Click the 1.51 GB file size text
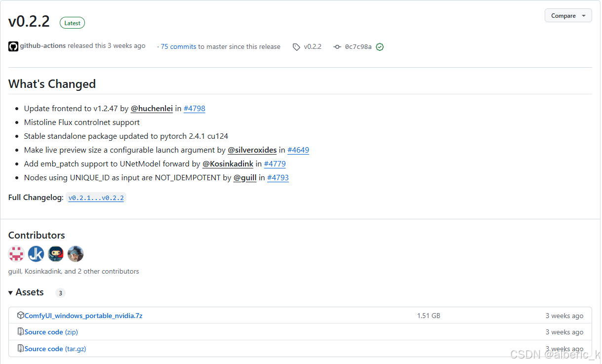602x364 pixels. click(429, 316)
